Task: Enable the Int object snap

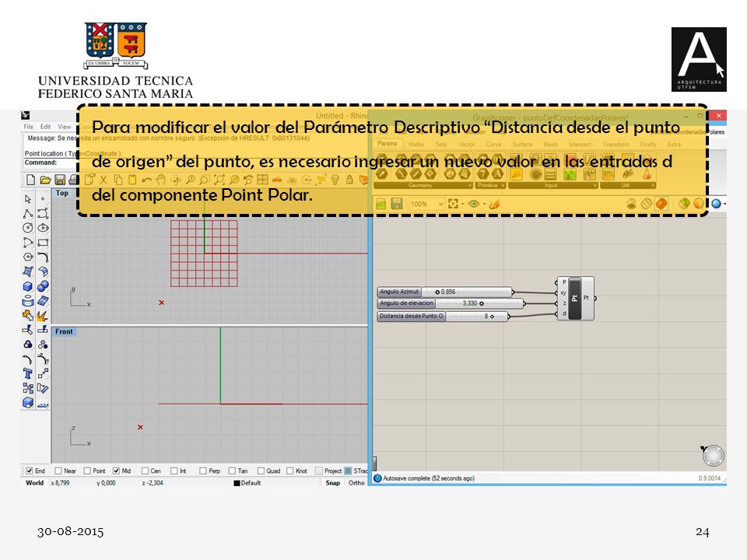Action: tap(174, 471)
